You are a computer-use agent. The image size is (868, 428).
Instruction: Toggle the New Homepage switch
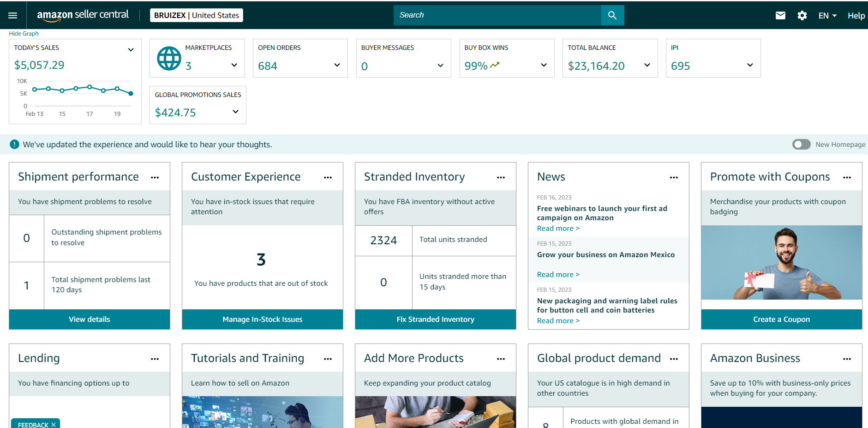click(802, 145)
